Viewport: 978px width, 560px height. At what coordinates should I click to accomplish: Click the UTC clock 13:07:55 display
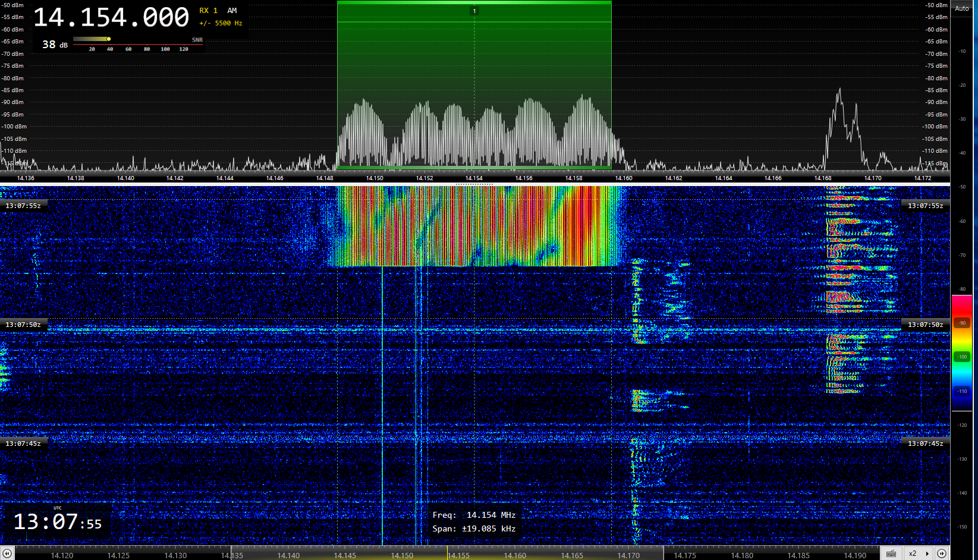point(58,522)
